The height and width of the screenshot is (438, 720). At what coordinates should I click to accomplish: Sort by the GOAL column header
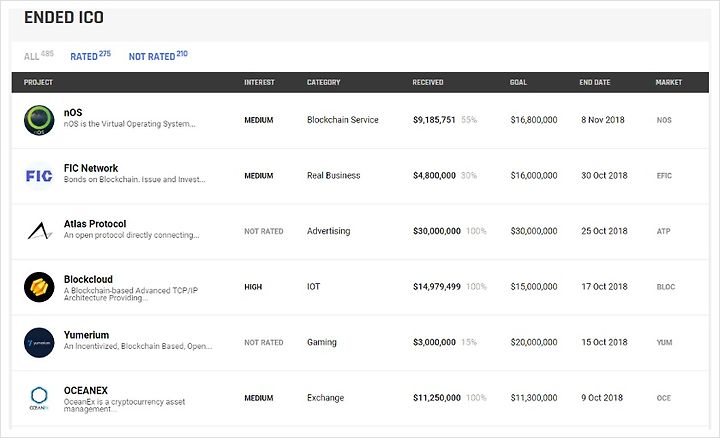coord(518,82)
